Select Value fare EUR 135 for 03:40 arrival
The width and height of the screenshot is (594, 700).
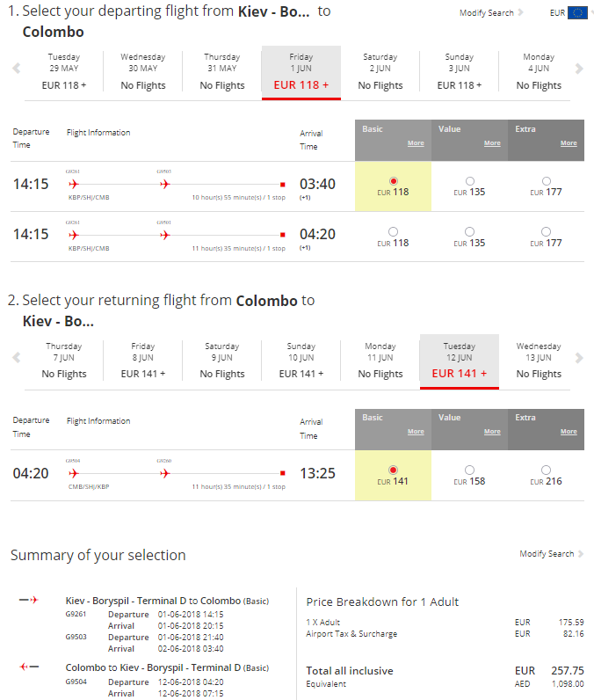click(x=469, y=181)
